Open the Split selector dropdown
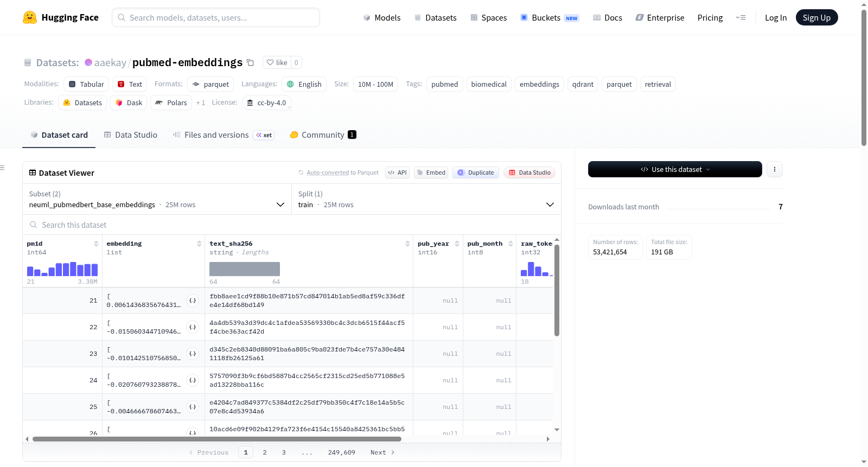This screenshot has width=868, height=467. [426, 200]
